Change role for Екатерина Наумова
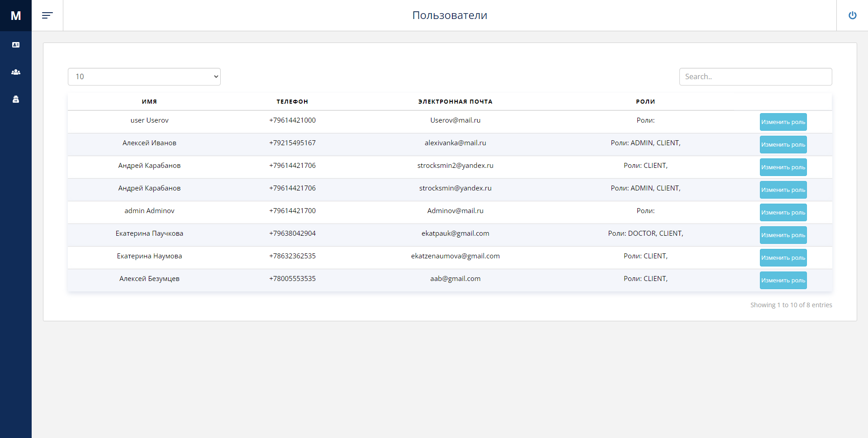This screenshot has height=438, width=868. tap(783, 257)
